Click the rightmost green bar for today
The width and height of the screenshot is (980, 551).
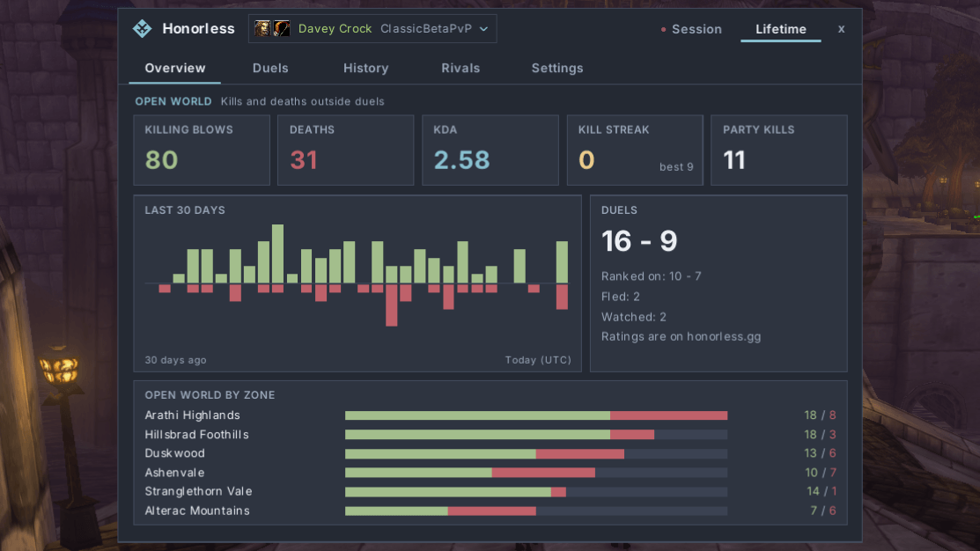point(562,262)
